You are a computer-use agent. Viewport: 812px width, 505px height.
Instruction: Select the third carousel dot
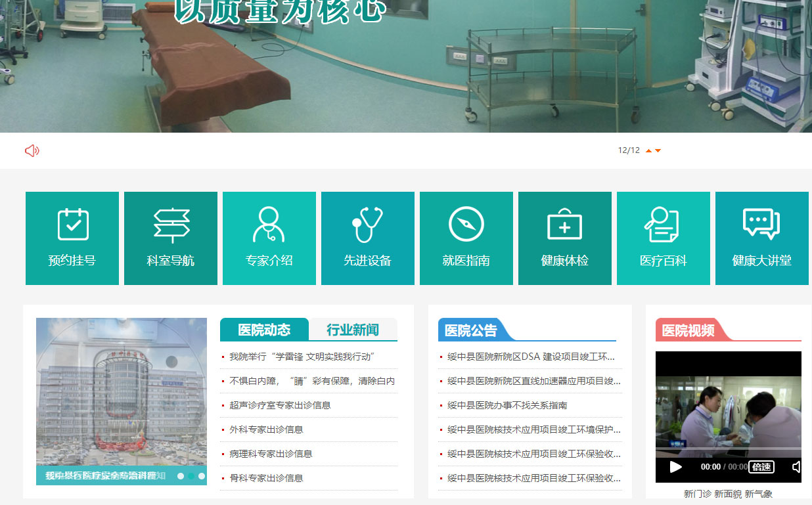coord(202,476)
